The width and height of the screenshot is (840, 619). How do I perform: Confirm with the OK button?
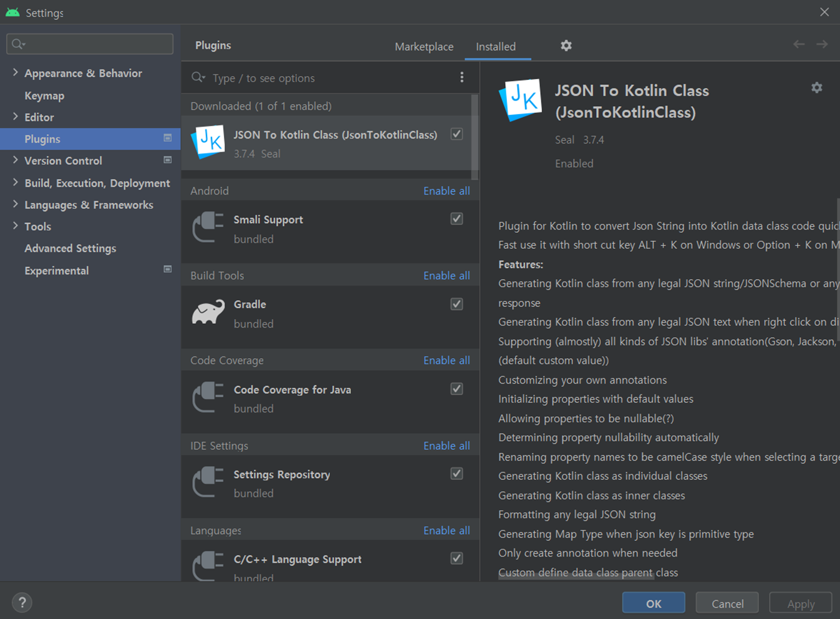[654, 603]
